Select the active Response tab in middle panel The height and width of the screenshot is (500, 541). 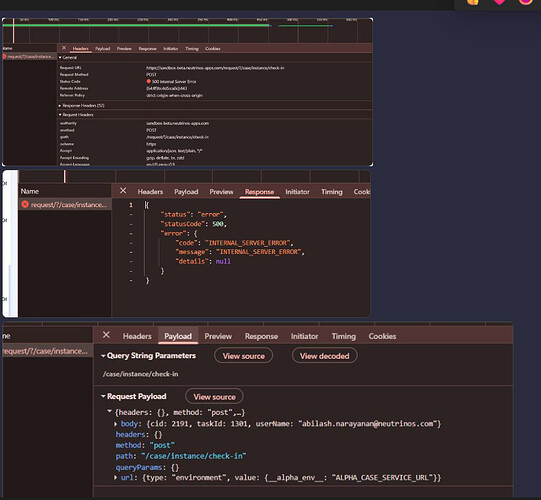coord(259,192)
